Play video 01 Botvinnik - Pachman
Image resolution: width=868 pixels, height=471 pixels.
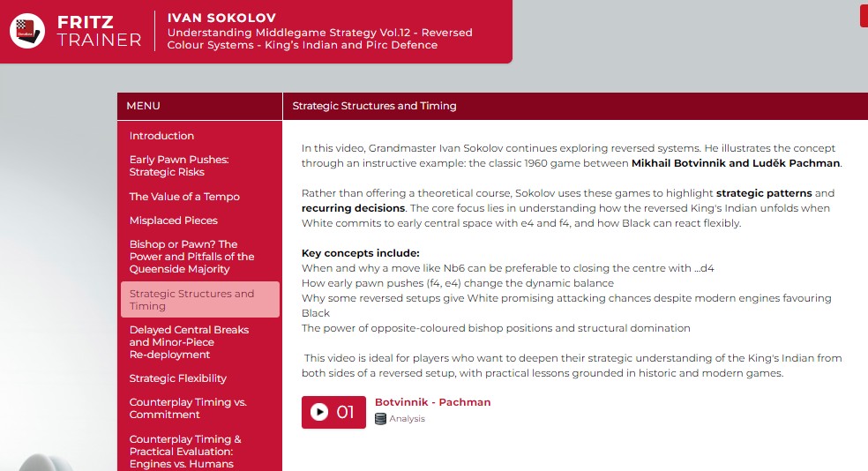333,412
